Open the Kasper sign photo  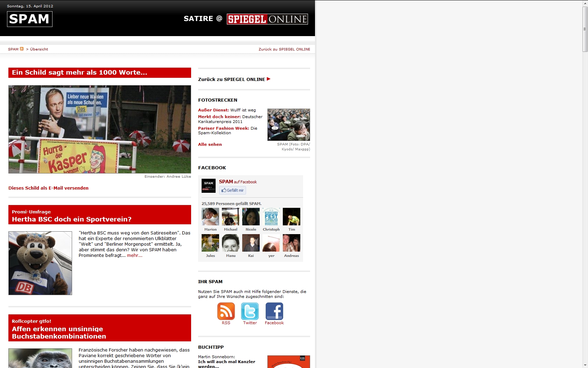click(100, 129)
